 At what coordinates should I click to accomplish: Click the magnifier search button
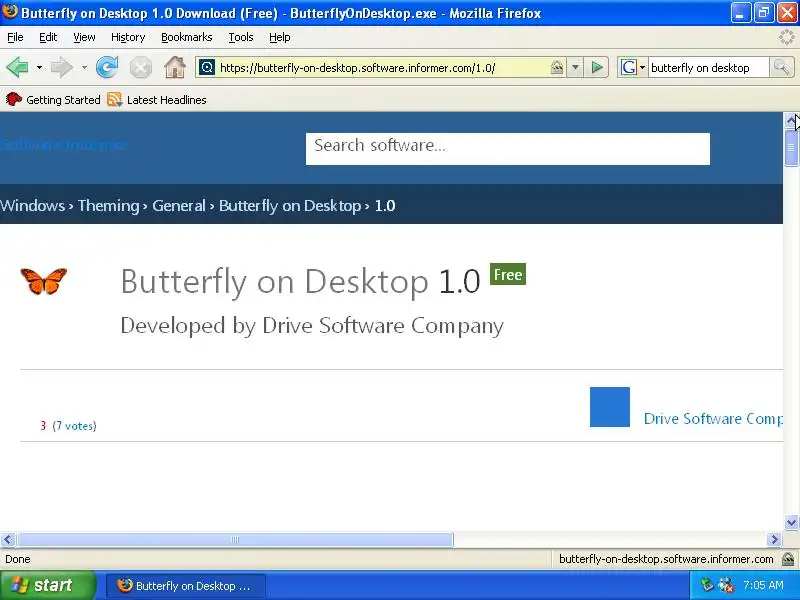tap(781, 67)
